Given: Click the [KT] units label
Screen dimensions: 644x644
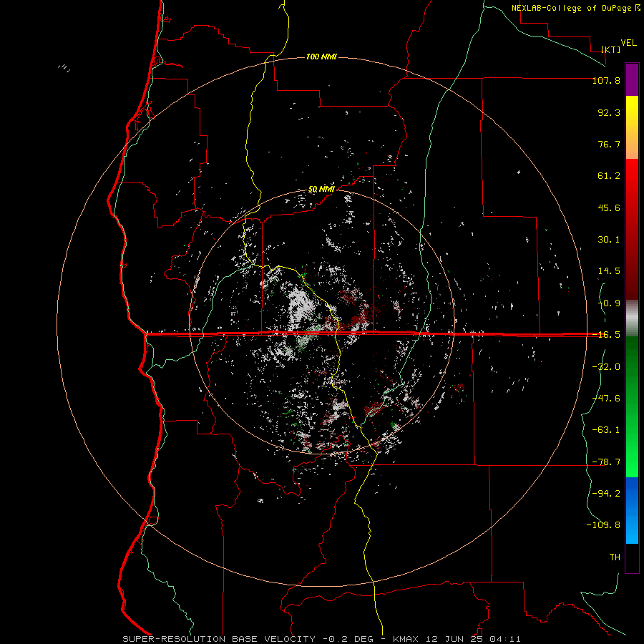Looking at the screenshot, I should click(611, 49).
